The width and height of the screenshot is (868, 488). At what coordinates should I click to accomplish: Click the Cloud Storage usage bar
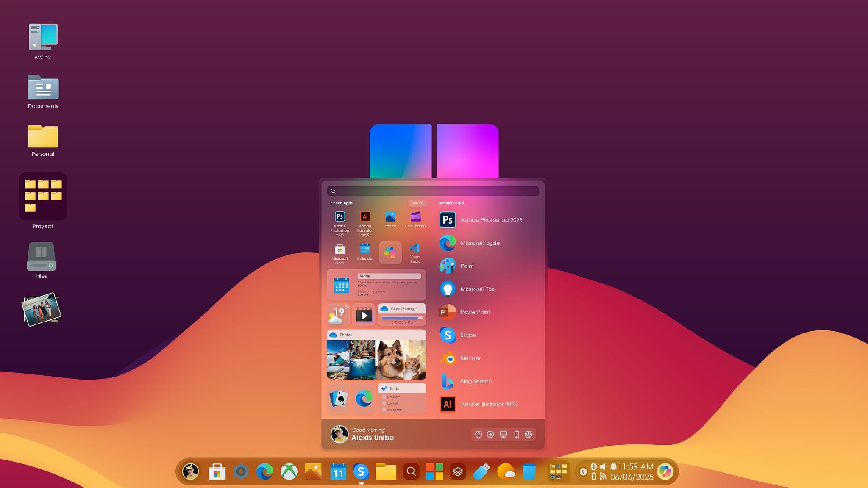click(402, 317)
